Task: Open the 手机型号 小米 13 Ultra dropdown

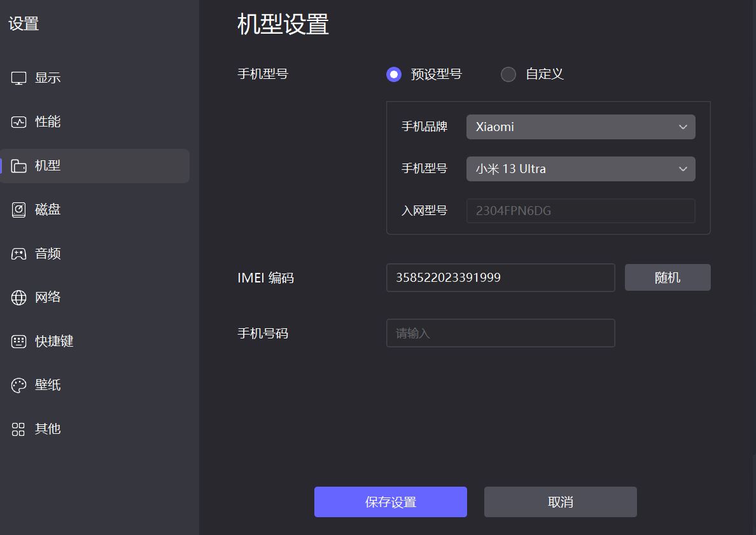Action: point(580,169)
